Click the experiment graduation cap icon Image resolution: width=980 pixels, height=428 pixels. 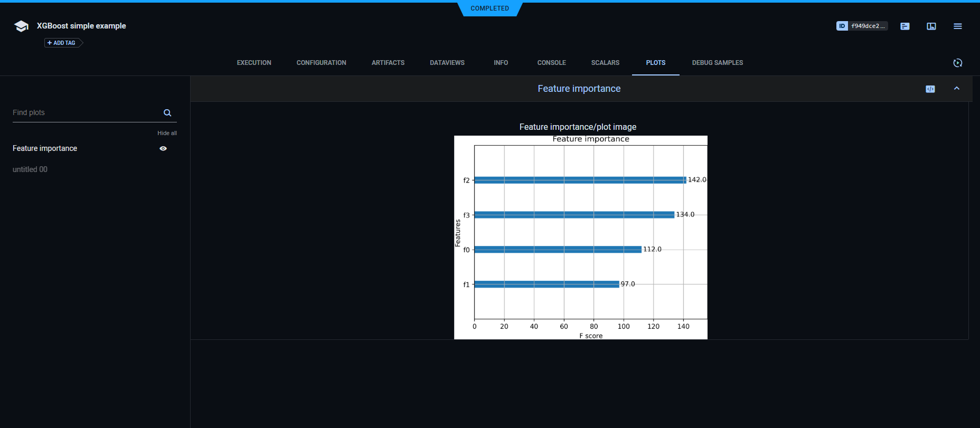click(21, 26)
